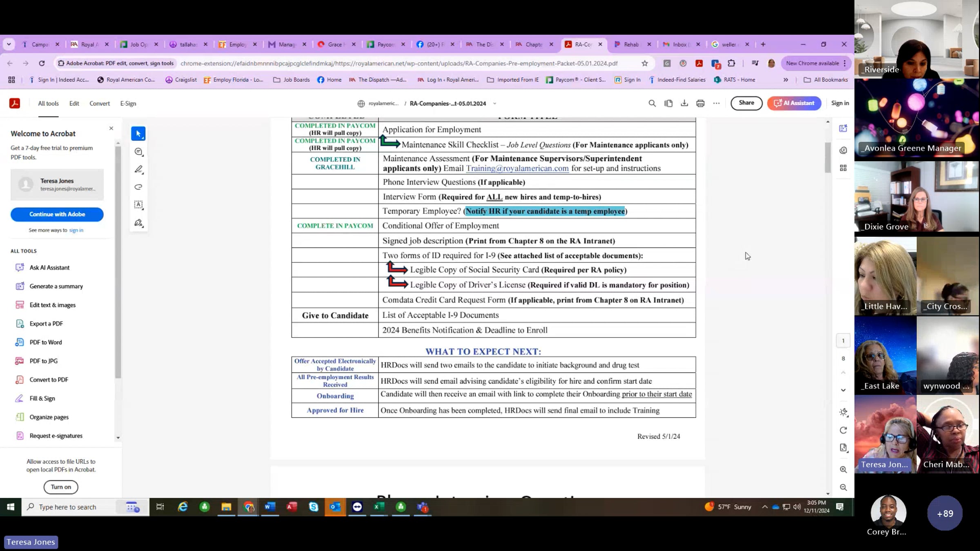The image size is (980, 551).
Task: Zoom out using the magnifier minus icon
Action: tap(843, 487)
